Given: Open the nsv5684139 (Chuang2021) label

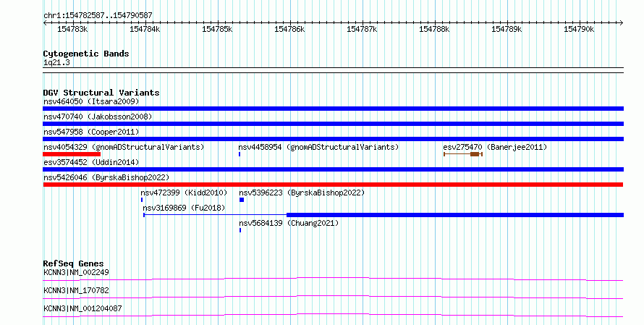Looking at the screenshot, I should [x=289, y=223].
